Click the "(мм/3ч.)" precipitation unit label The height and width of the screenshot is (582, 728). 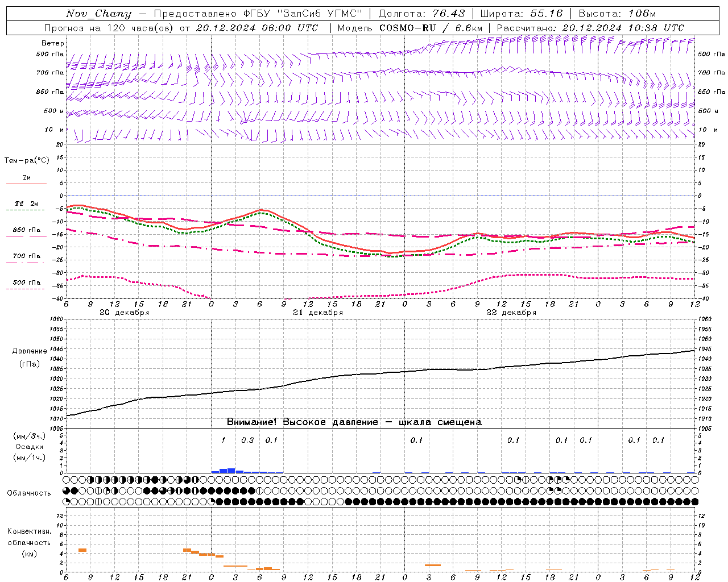click(x=29, y=436)
